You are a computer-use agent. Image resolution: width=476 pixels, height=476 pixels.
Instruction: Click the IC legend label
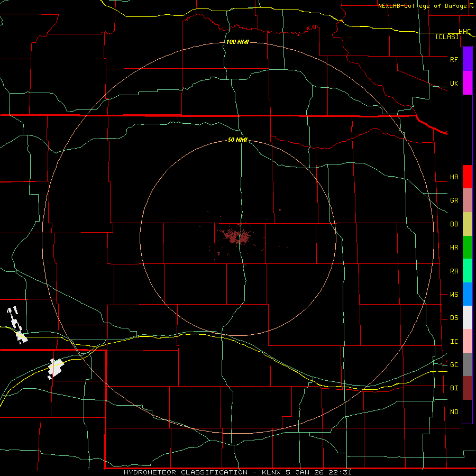click(454, 342)
